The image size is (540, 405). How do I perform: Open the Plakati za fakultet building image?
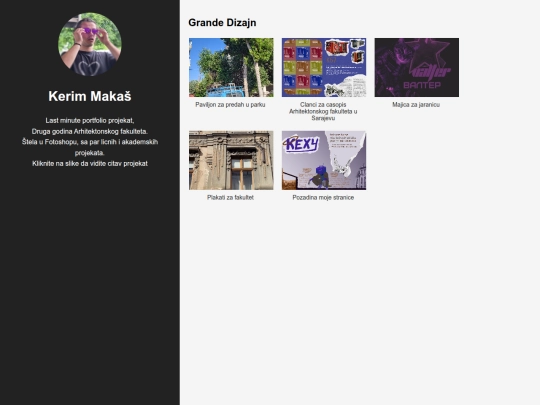pyautogui.click(x=231, y=160)
